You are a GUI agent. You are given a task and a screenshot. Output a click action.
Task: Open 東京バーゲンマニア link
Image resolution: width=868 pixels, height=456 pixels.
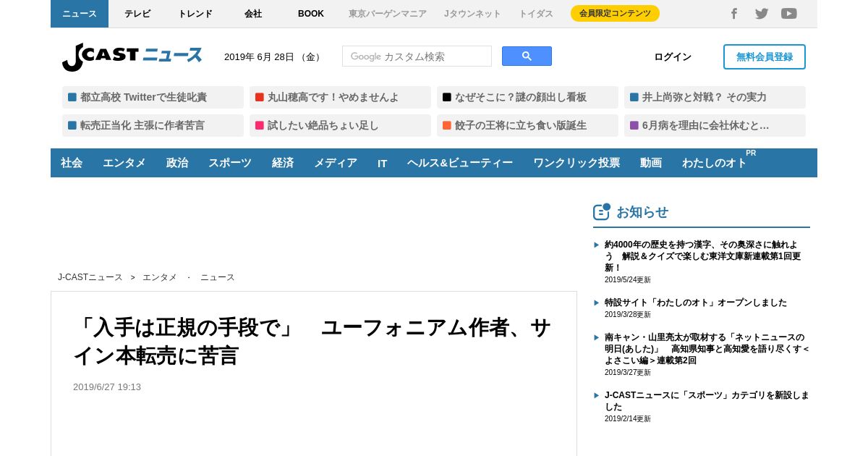coord(388,14)
